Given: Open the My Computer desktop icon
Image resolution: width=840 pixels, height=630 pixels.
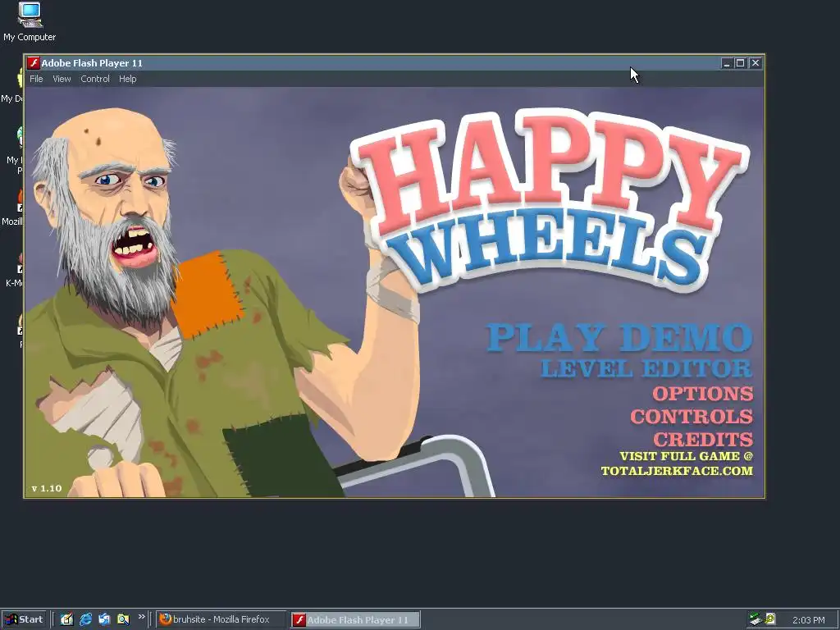Looking at the screenshot, I should point(30,21).
